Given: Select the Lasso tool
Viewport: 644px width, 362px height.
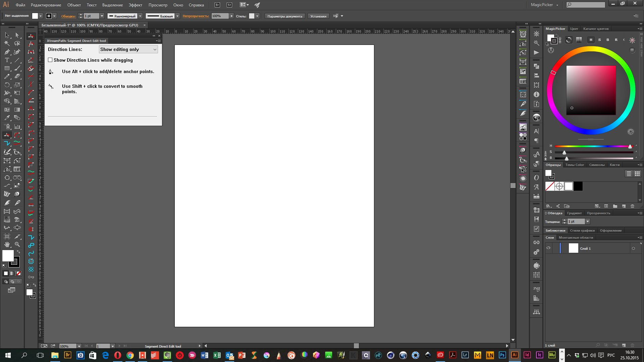Looking at the screenshot, I should (x=17, y=43).
